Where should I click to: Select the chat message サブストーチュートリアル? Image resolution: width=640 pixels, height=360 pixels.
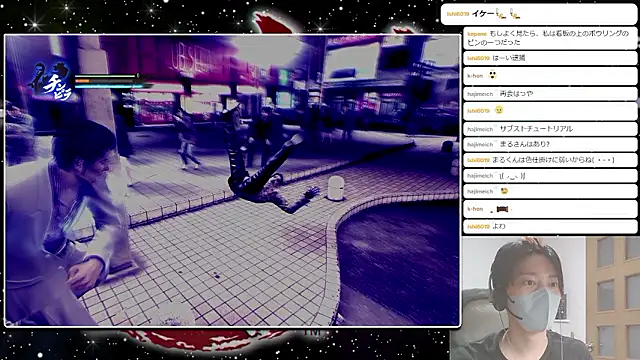click(550, 129)
